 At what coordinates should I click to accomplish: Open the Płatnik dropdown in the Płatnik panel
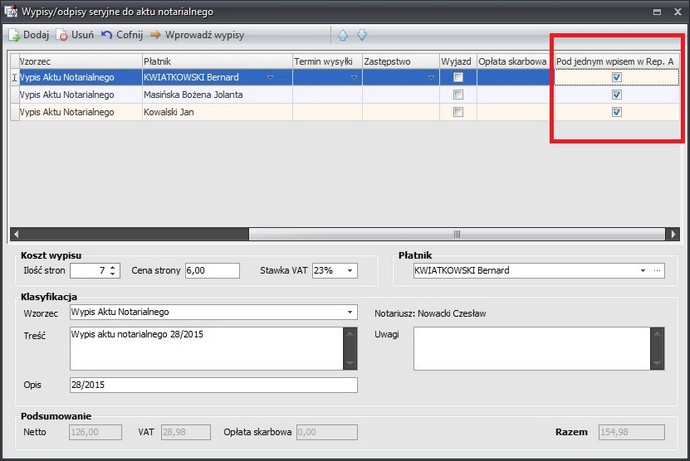point(642,270)
